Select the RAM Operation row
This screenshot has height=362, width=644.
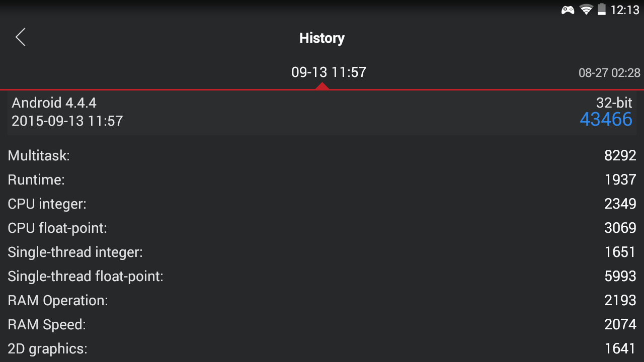[x=322, y=300]
